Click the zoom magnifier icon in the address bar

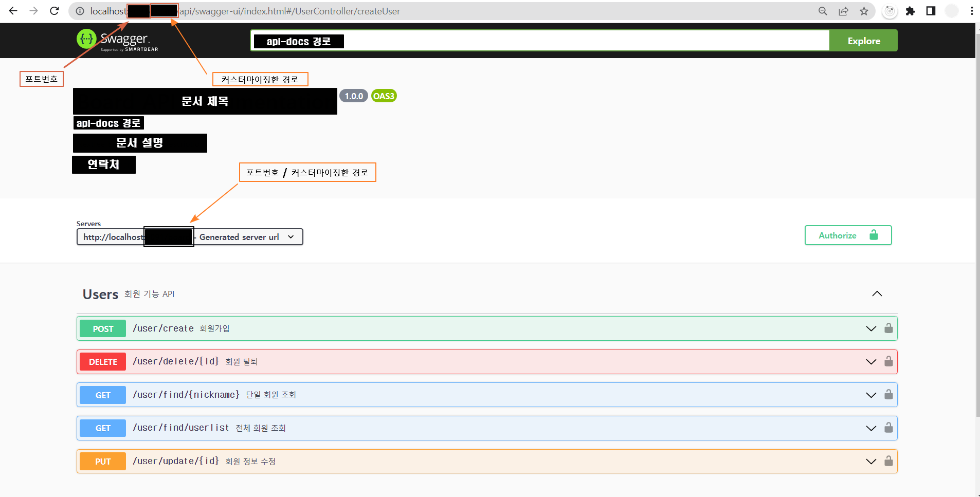click(x=823, y=11)
